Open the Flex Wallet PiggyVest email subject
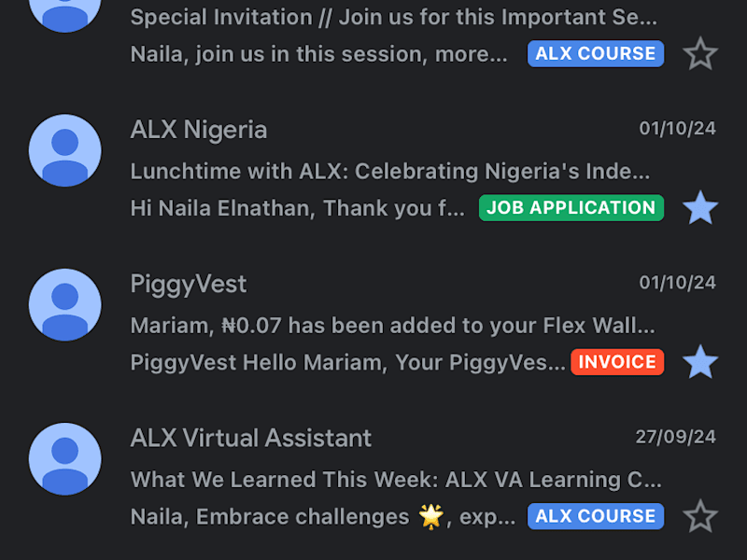 point(392,326)
